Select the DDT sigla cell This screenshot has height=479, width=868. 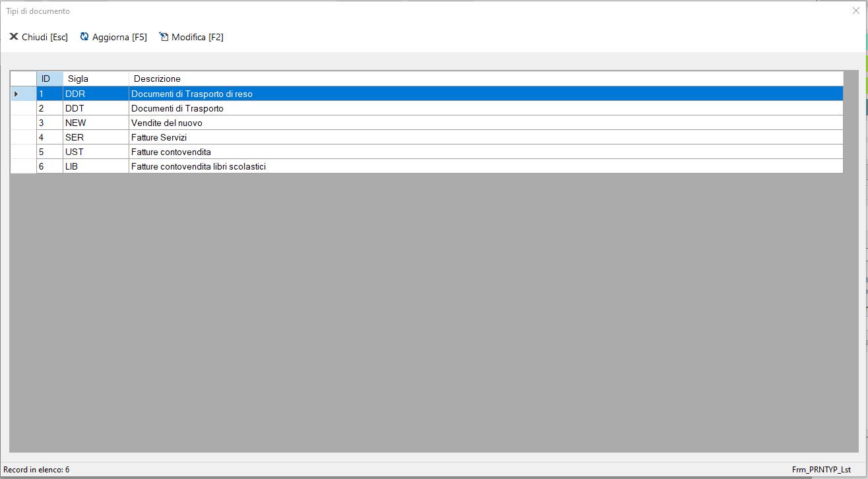[96, 108]
